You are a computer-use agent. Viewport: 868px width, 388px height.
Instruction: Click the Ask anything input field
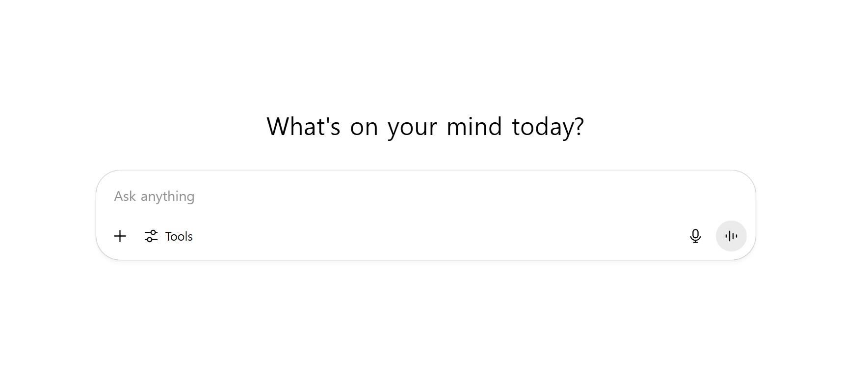[343, 196]
